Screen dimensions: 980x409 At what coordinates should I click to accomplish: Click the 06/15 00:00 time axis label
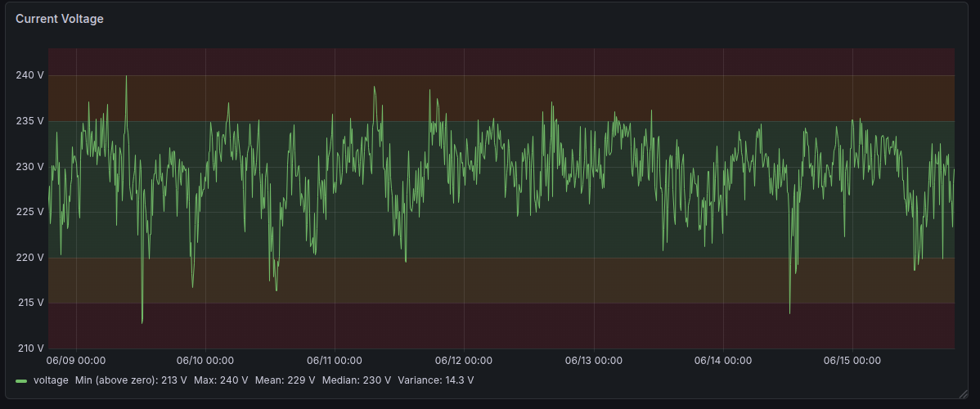point(852,361)
